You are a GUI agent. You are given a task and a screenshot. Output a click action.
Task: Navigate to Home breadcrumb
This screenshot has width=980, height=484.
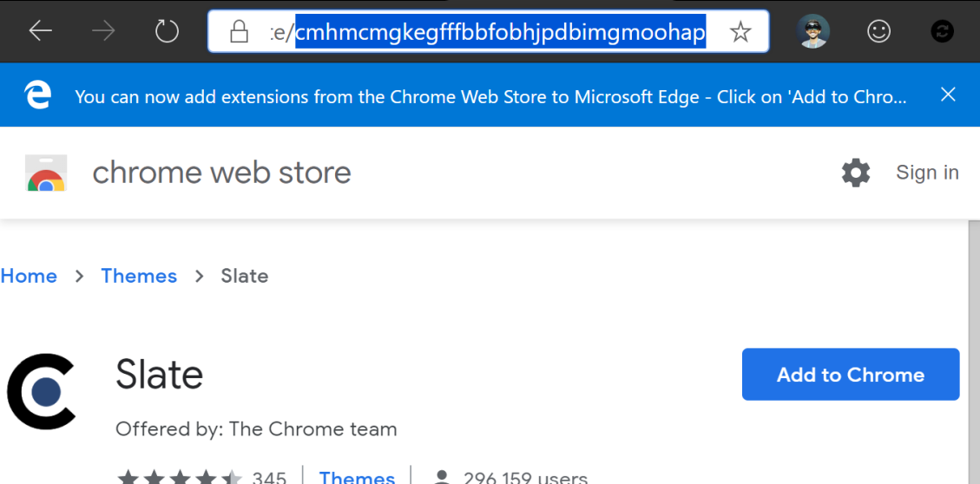pyautogui.click(x=29, y=276)
